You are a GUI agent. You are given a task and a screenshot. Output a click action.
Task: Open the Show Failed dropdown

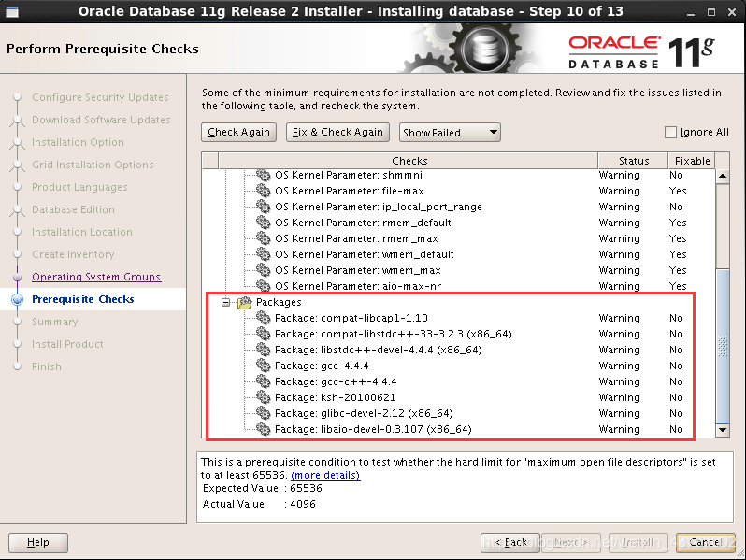coord(450,132)
